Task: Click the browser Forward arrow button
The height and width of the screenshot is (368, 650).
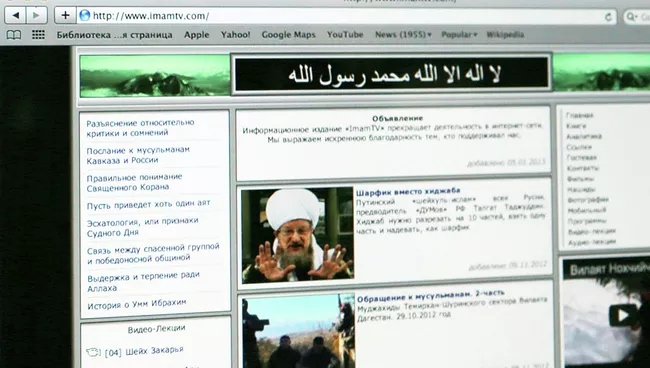Action: point(37,16)
